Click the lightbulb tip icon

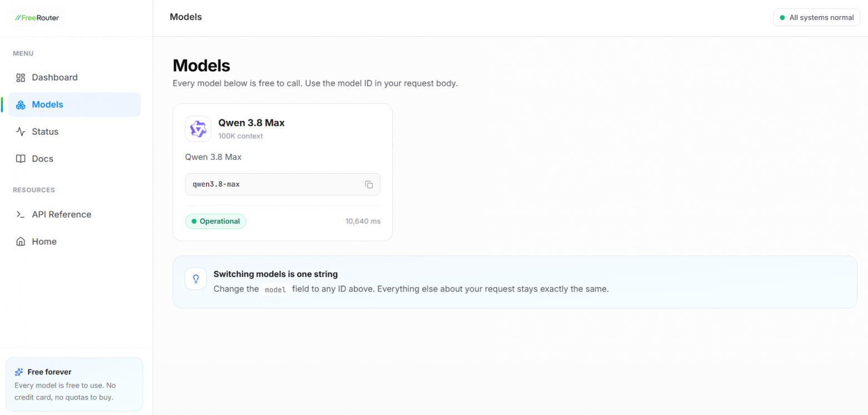(x=196, y=279)
